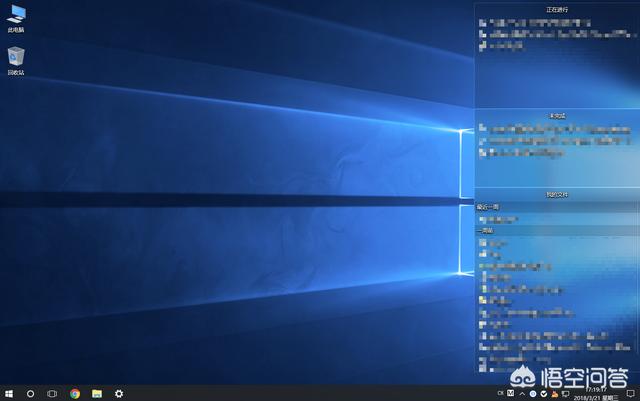Viewport: 640px width, 401px height.
Task: Open the network status tray icon
Action: coord(565,394)
